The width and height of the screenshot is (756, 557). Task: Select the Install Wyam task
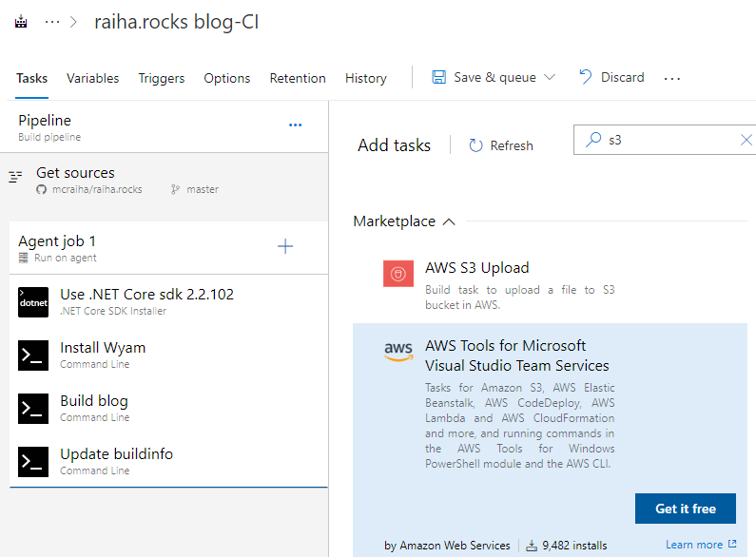pos(168,355)
